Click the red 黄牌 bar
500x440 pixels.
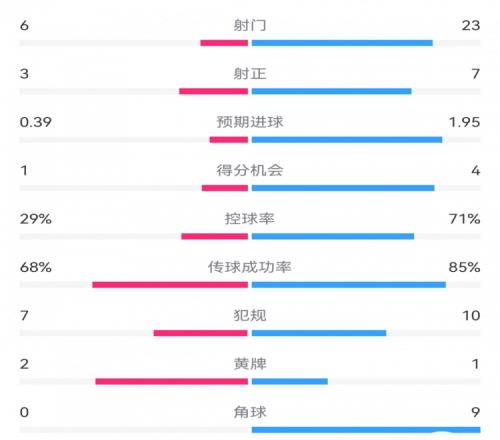tap(172, 381)
